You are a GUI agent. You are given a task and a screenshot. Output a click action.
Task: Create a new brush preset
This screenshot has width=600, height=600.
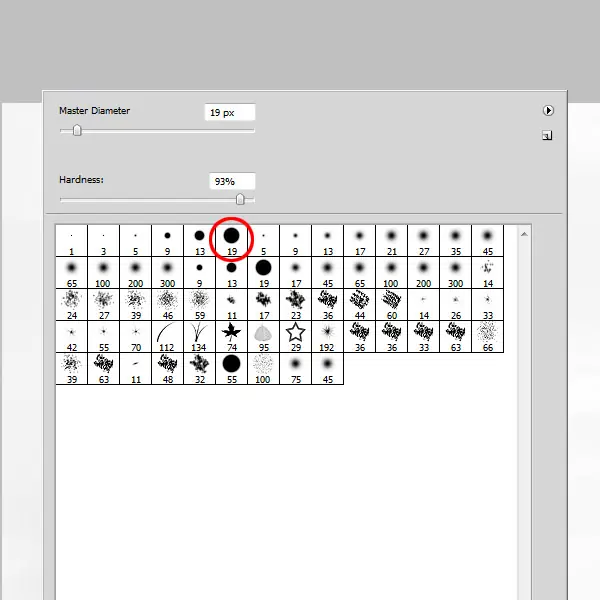pos(547,135)
